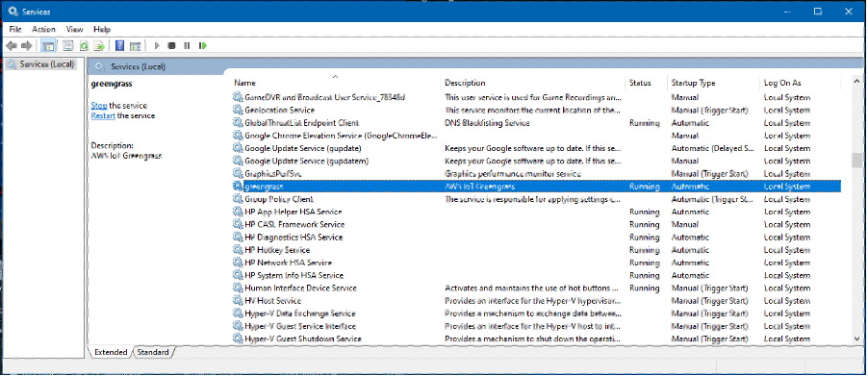Select HP System Info HSA Service row

(x=536, y=275)
